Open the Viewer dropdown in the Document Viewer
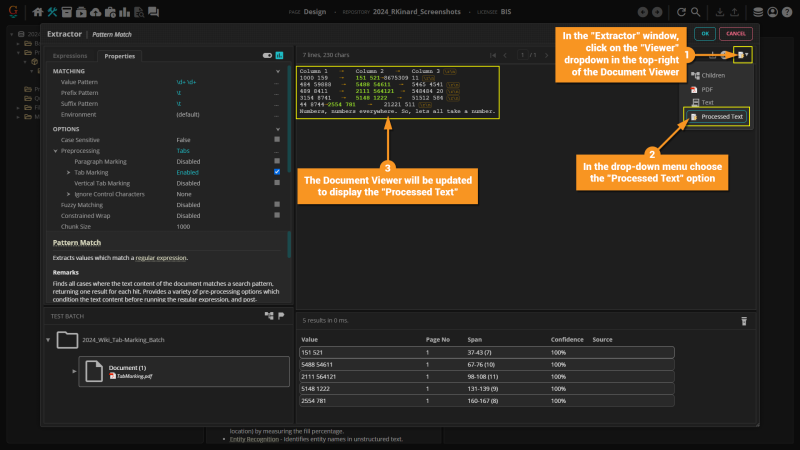The height and width of the screenshot is (450, 800). [x=743, y=55]
